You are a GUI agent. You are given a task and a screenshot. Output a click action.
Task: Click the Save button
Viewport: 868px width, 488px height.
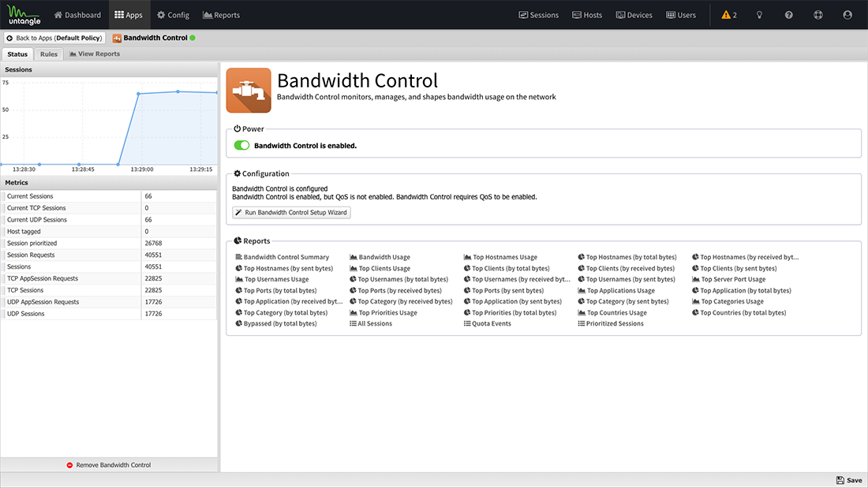(x=849, y=480)
